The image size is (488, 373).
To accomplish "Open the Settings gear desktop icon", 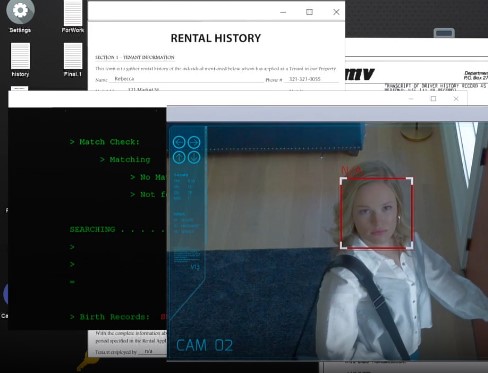I will tap(20, 12).
